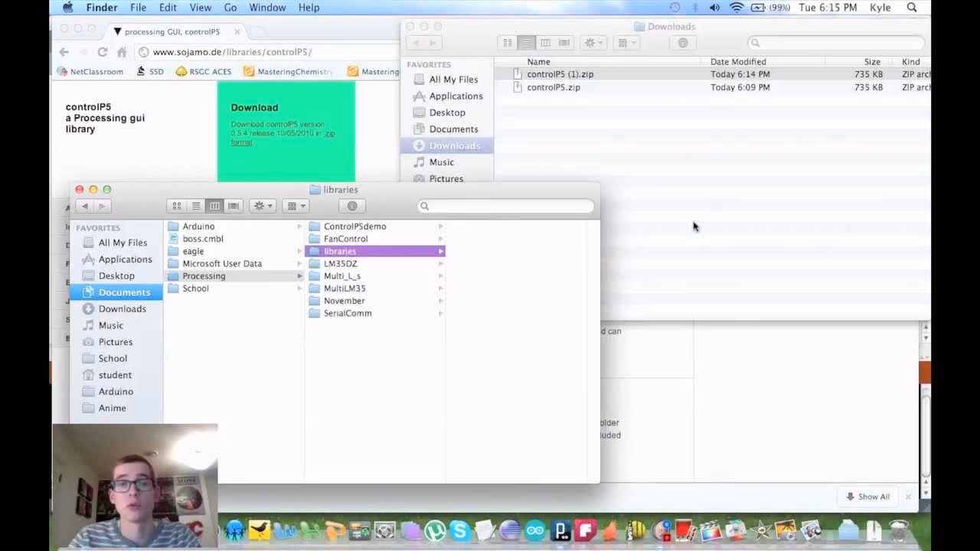Open the Action gear menu in libraries window
The image size is (980, 551).
pyautogui.click(x=262, y=205)
